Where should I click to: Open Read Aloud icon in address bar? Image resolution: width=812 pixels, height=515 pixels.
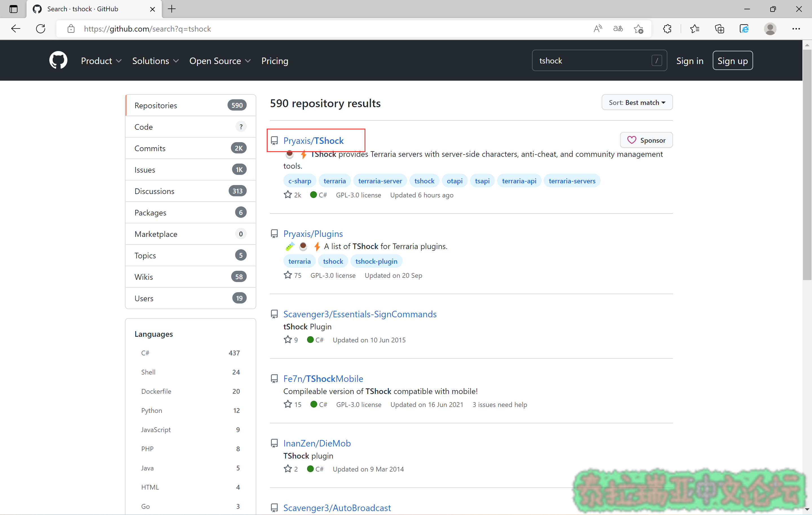pyautogui.click(x=597, y=29)
